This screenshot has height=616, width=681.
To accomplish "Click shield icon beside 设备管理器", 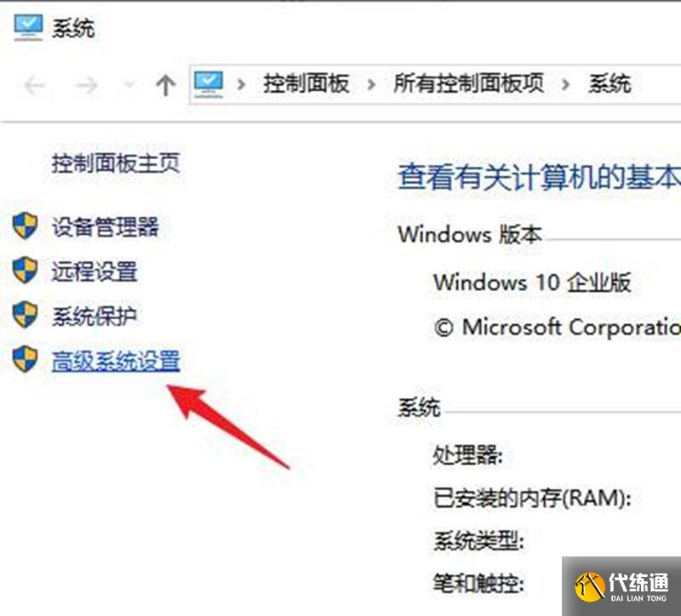I will (25, 225).
